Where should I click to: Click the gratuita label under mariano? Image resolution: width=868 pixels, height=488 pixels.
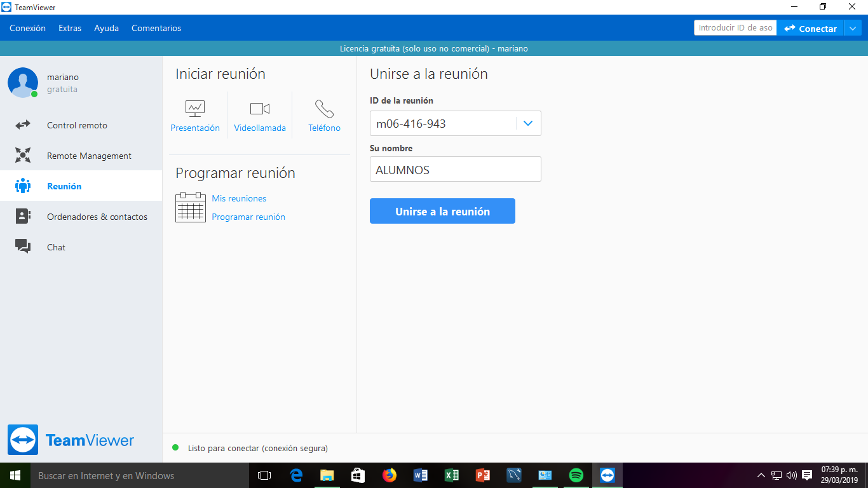[x=62, y=90]
